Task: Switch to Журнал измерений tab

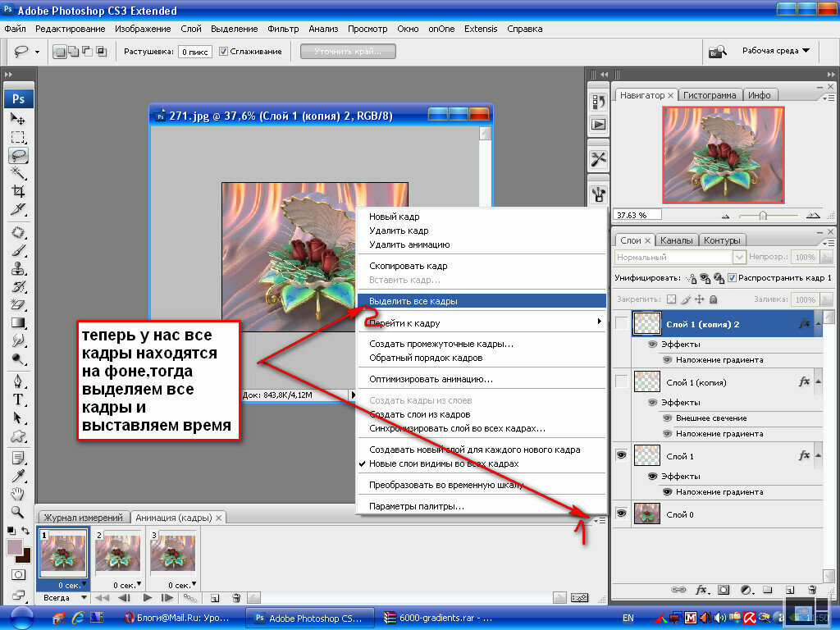Action: tap(83, 518)
